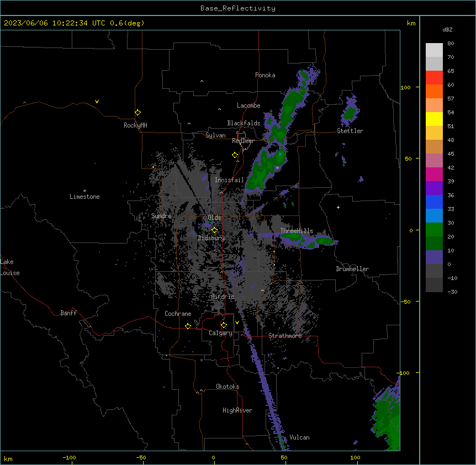
Task: Click the Innisfail town label
Action: [x=229, y=180]
